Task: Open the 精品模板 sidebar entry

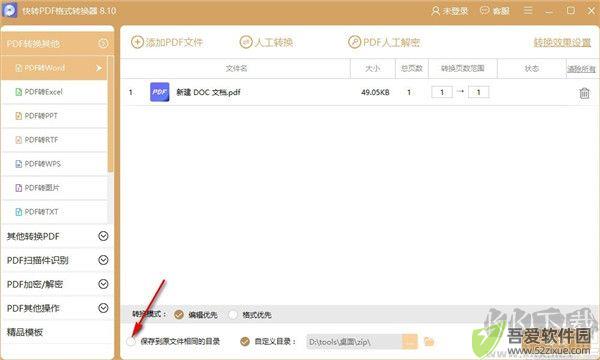Action: [x=57, y=332]
